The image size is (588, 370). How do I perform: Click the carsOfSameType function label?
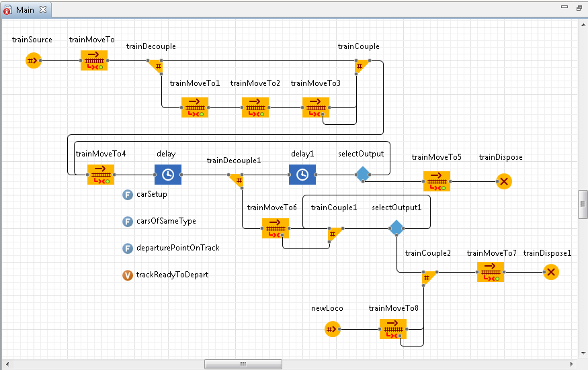click(x=166, y=221)
